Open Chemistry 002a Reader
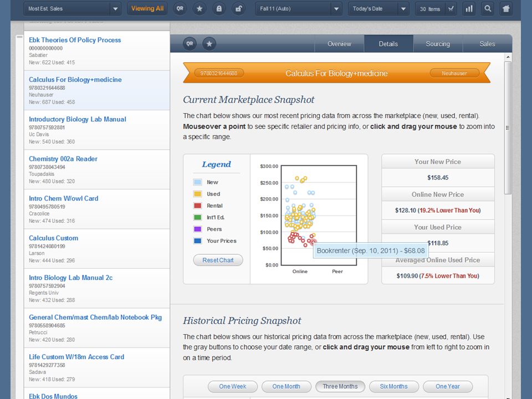The image size is (532, 399). (97, 170)
